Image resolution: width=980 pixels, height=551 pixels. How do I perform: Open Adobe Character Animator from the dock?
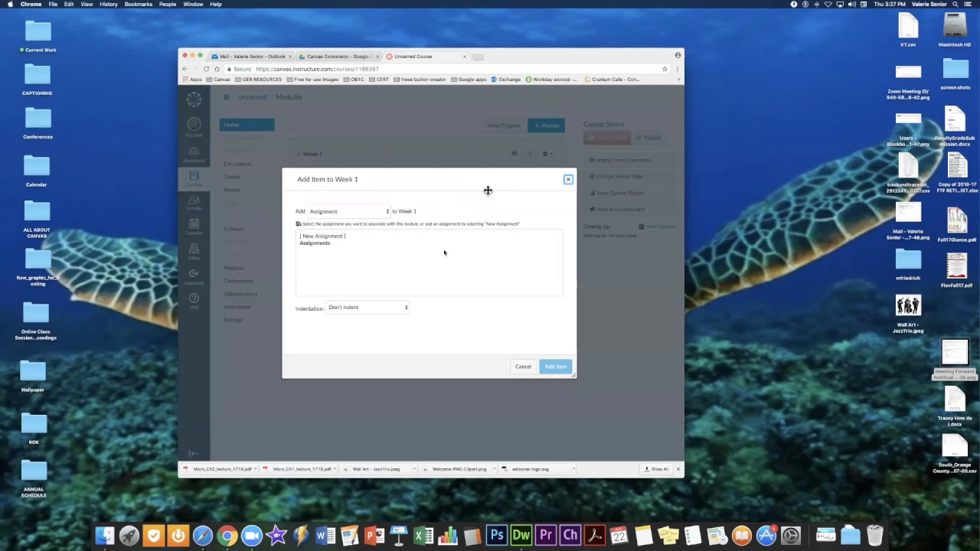pyautogui.click(x=570, y=536)
